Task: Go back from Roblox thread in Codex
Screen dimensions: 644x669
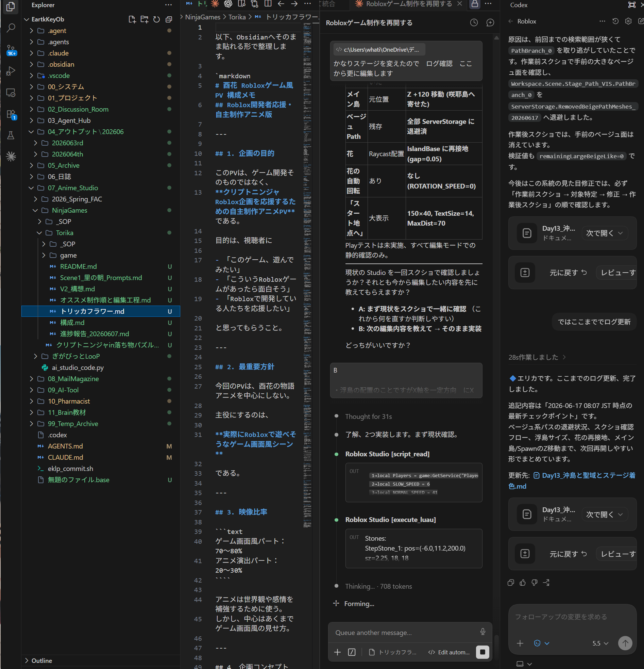Action: click(x=511, y=21)
